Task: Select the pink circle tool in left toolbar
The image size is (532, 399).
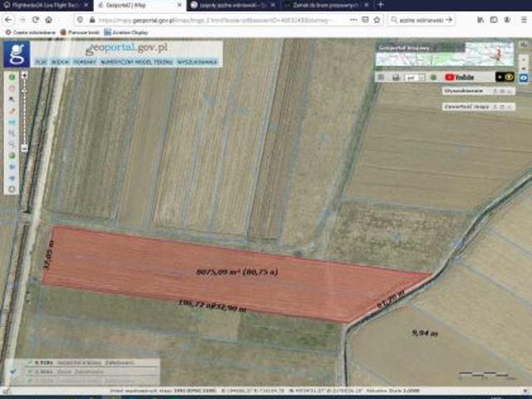Action: pyautogui.click(x=12, y=89)
